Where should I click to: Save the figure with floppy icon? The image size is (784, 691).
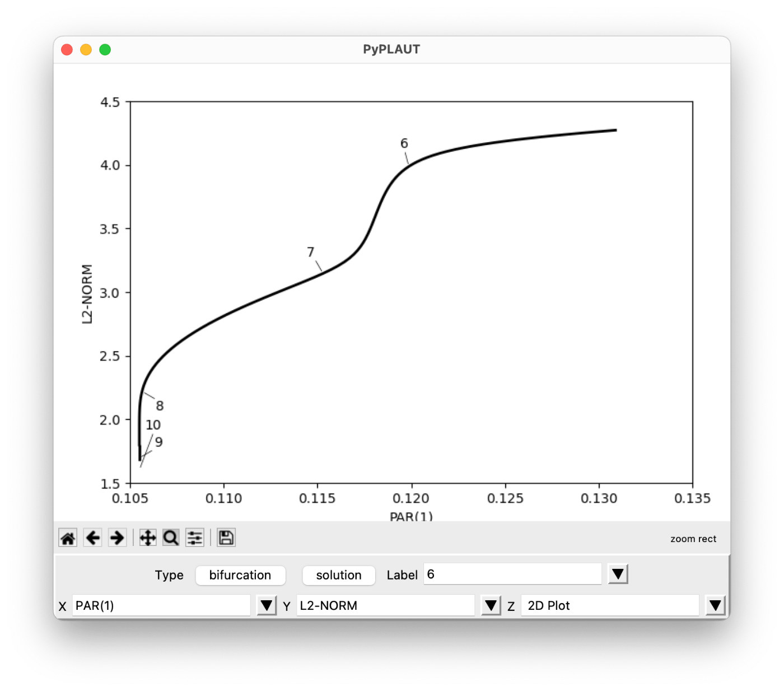click(226, 538)
